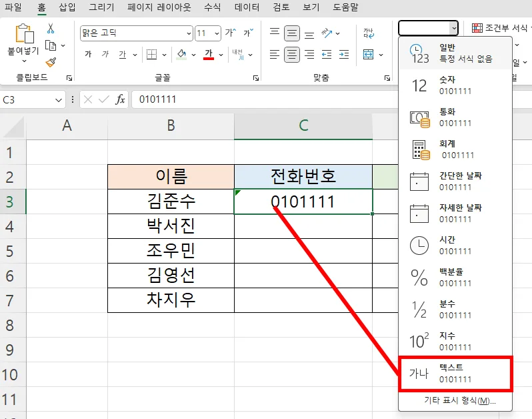
Task: Choose the 분수 fraction format
Action: [x=455, y=309]
